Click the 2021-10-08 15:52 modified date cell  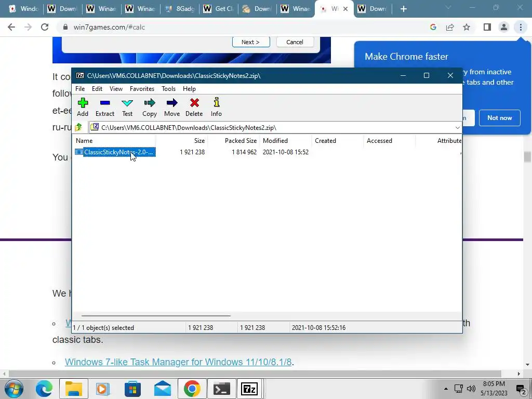[286, 152]
